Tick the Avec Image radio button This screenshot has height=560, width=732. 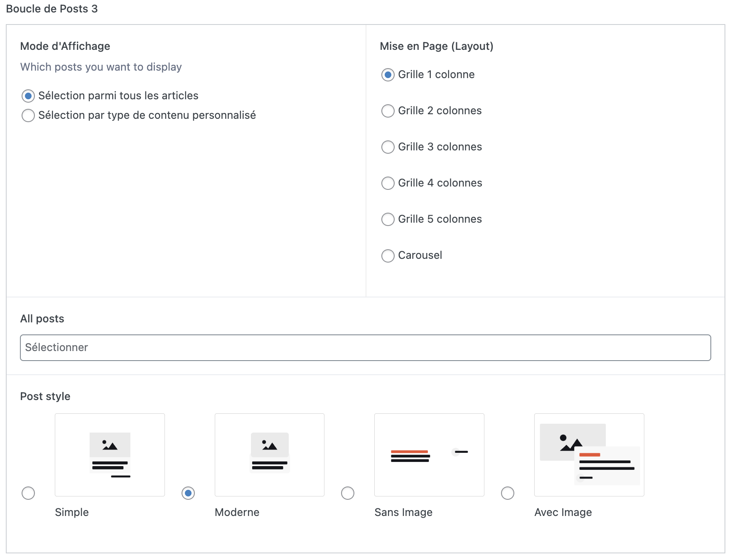(x=508, y=493)
